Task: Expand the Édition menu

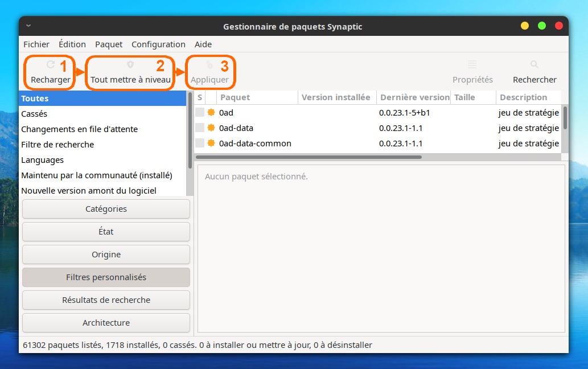Action: pyautogui.click(x=72, y=44)
